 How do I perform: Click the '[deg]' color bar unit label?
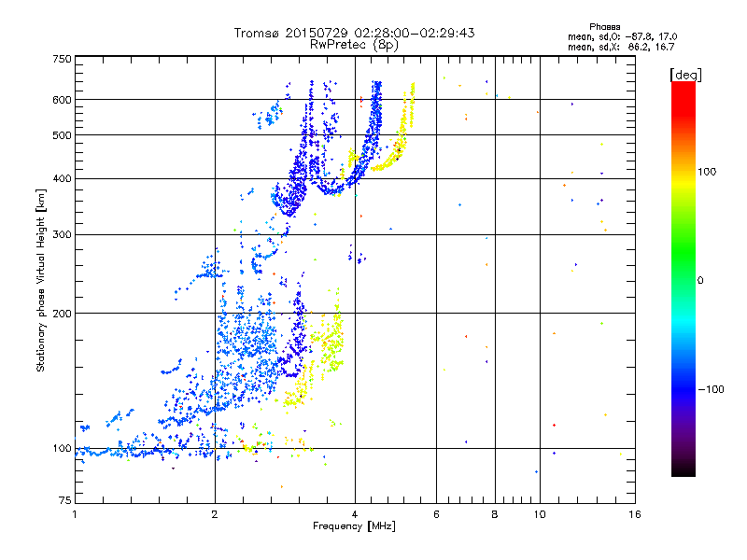[685, 75]
